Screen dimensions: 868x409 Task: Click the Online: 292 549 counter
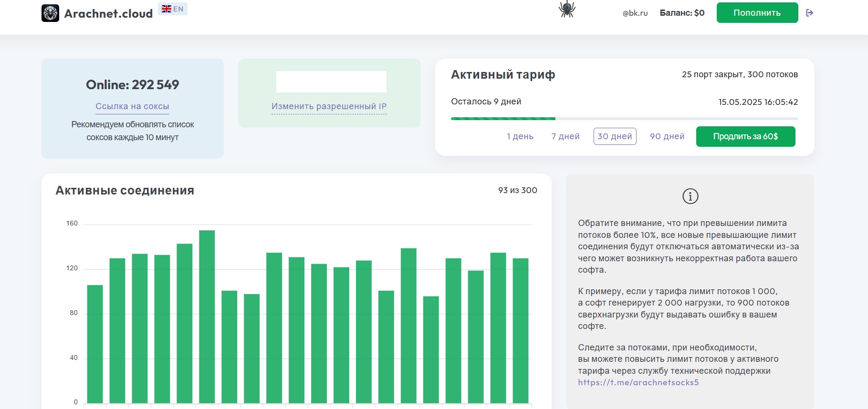[x=133, y=85]
